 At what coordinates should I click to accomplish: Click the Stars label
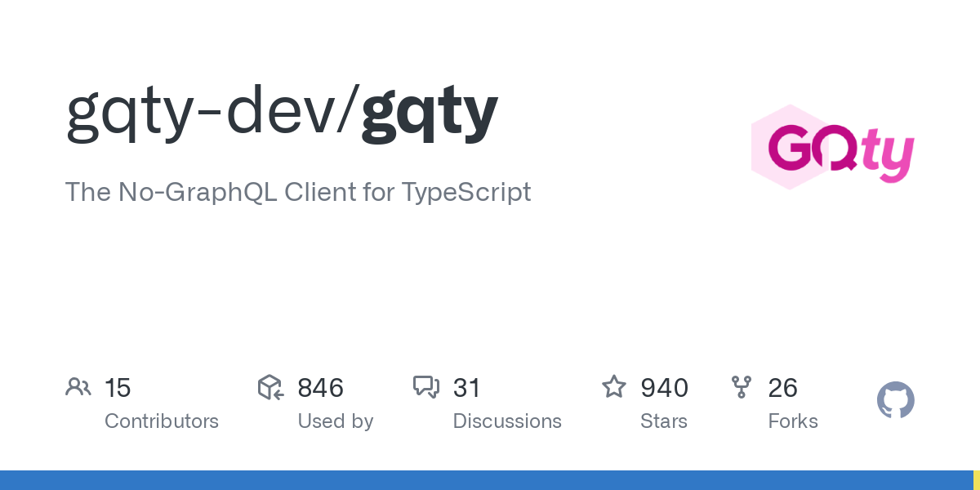point(664,421)
